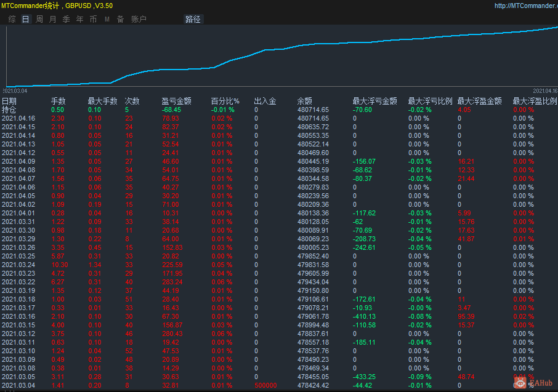Open the 备 tab
The height and width of the screenshot is (392, 558).
(120, 19)
